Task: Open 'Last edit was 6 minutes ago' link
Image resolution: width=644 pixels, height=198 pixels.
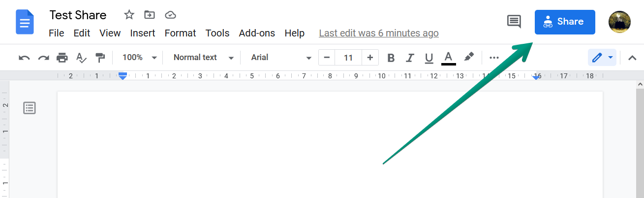Action: point(379,33)
